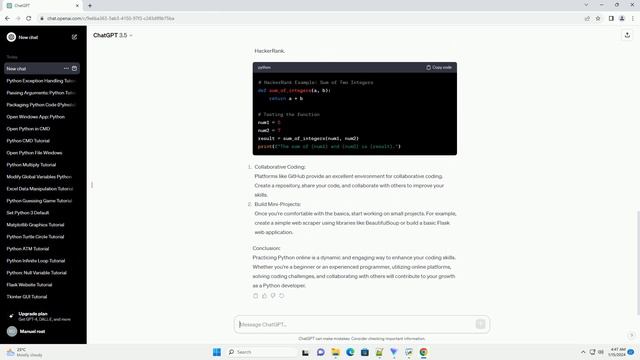Screen dimensions: 640x360
Task: Open Passing Arguments Python chat
Action: point(42,93)
